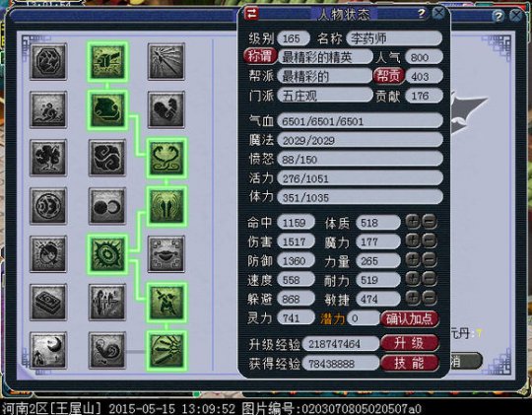
Task: Click the 伤害 value 1517
Action: (296, 242)
